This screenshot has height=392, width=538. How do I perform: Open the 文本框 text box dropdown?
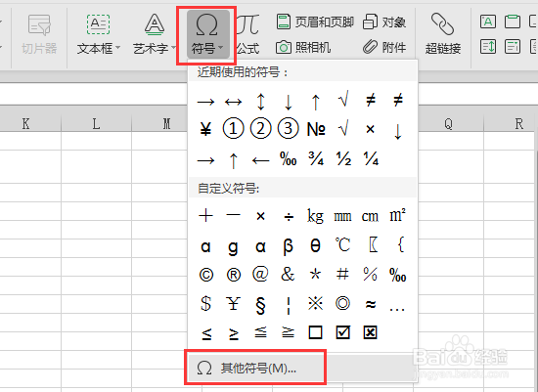99,34
